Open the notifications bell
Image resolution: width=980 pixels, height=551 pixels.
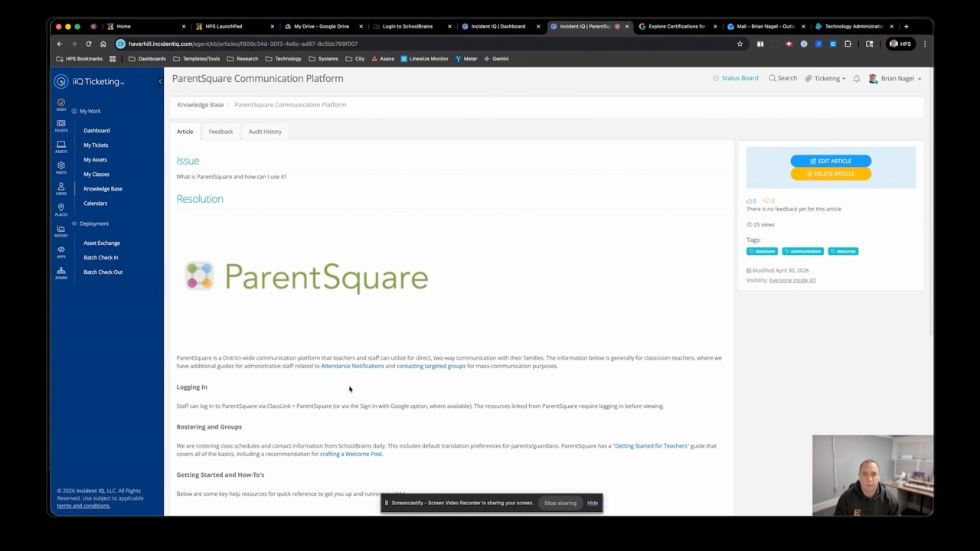pyautogui.click(x=857, y=78)
